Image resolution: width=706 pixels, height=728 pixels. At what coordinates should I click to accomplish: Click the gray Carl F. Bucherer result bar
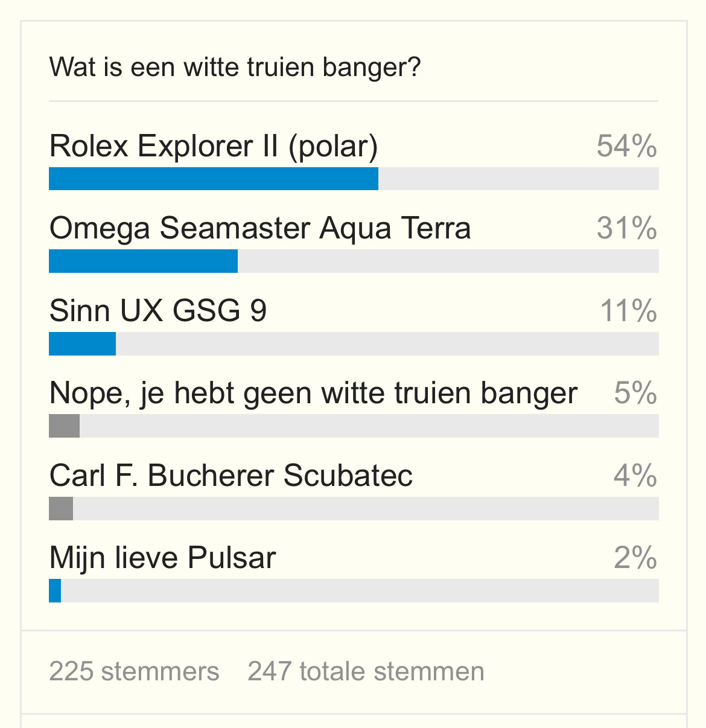click(61, 508)
